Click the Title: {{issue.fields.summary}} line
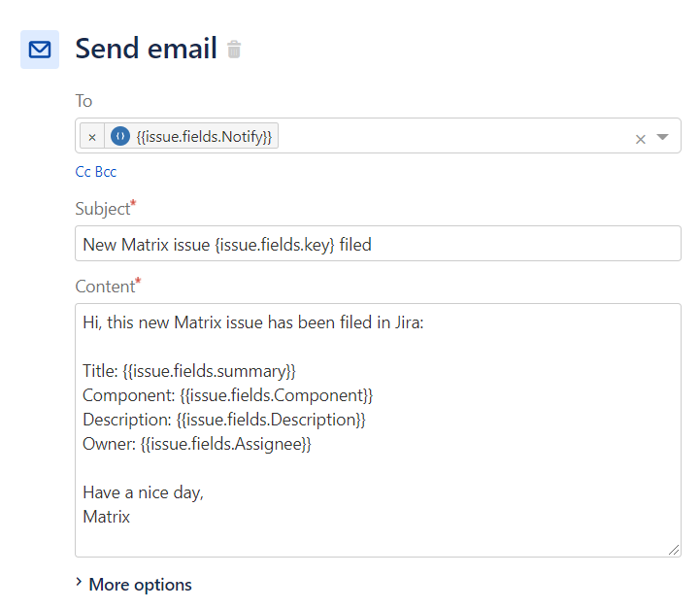Screen dimensions: 700x609 (189, 371)
